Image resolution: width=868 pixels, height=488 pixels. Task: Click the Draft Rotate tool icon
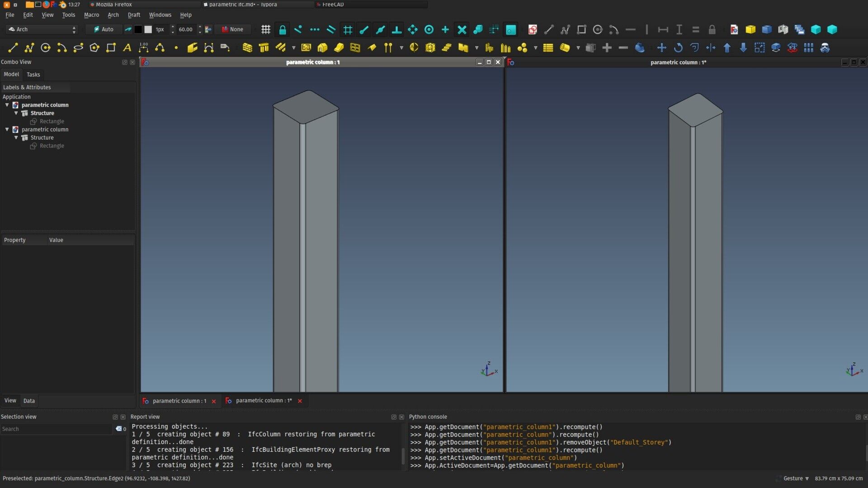click(x=678, y=48)
